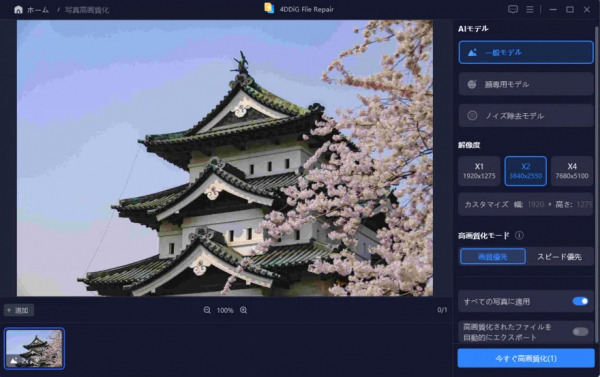Switch to スピード優先 mode

pyautogui.click(x=559, y=257)
